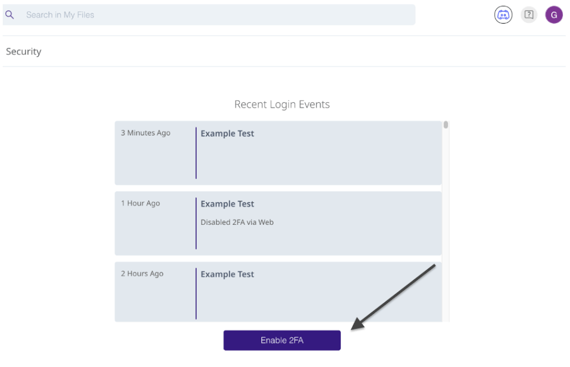Click the Disabled 2FA via Web text

click(x=237, y=222)
